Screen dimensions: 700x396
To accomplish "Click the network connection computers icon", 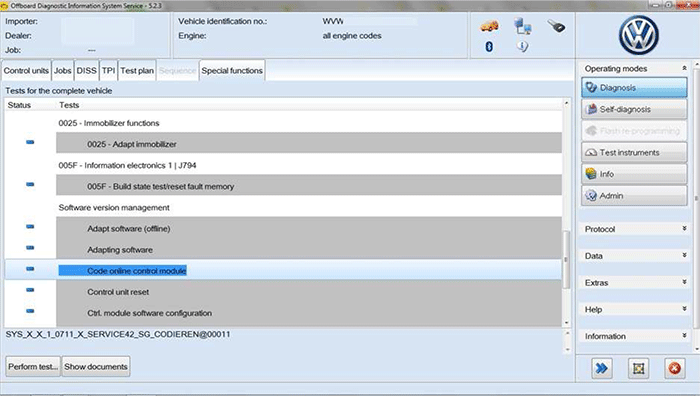I will click(522, 26).
